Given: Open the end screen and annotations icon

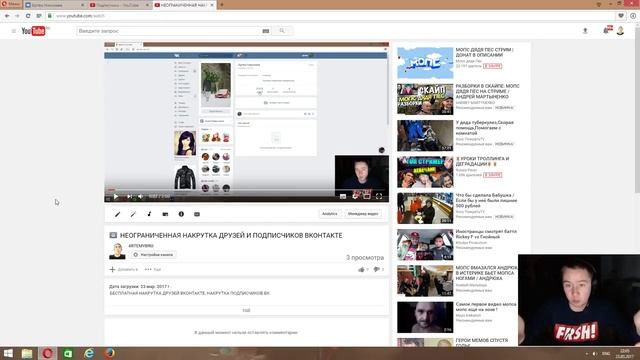Looking at the screenshot, I should click(165, 214).
